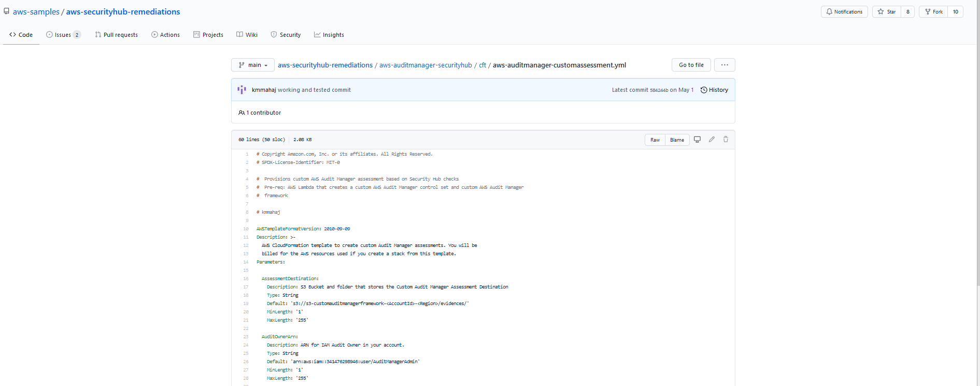This screenshot has width=980, height=386.
Task: Click the 'AuditOwnerArn:' parameter text
Action: [x=280, y=337]
